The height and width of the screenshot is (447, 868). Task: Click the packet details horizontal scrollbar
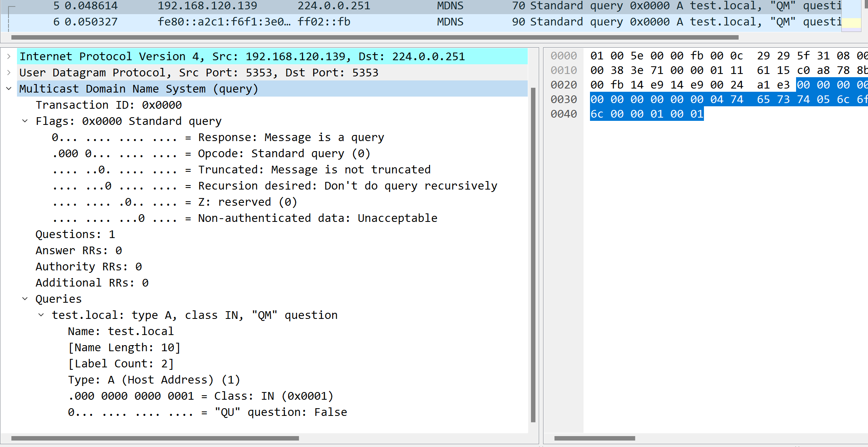155,438
